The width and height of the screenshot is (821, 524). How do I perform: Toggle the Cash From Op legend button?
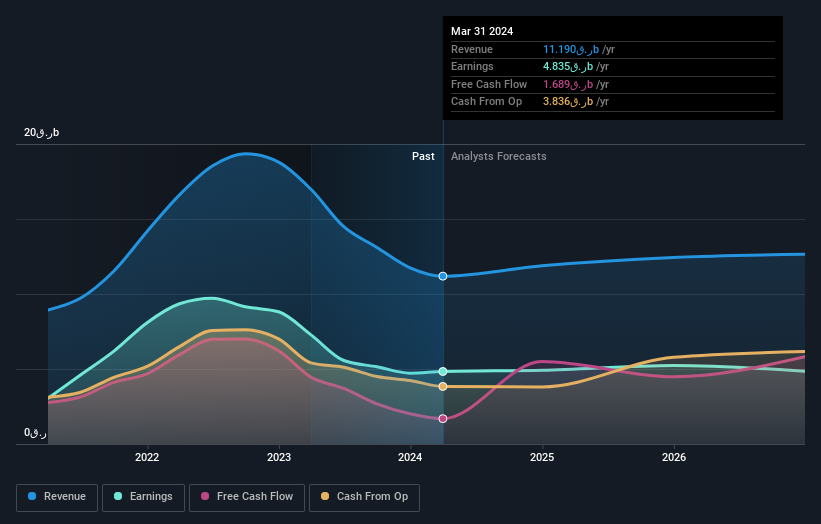click(364, 497)
